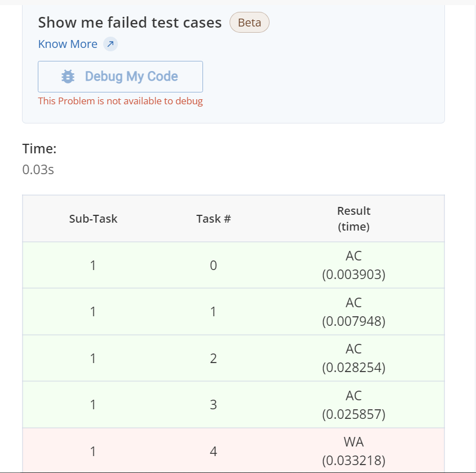Select the Result (time) column header

point(354,219)
